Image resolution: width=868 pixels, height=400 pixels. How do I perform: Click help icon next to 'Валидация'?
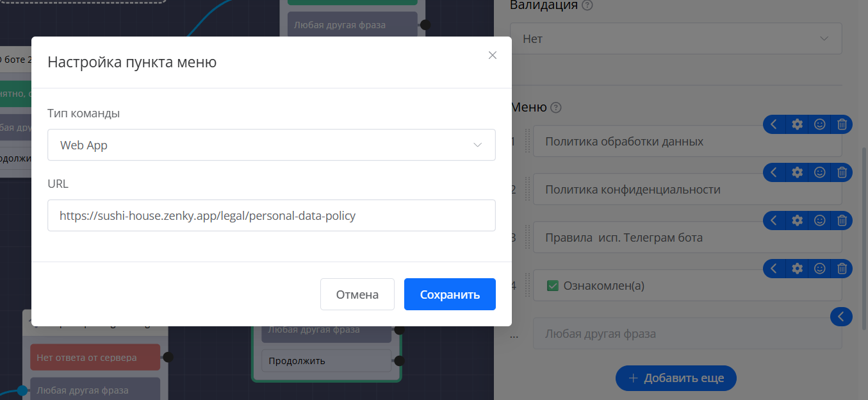pyautogui.click(x=587, y=6)
